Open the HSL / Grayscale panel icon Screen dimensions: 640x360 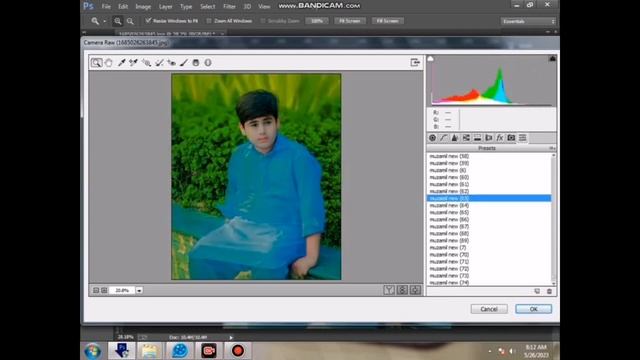466,138
